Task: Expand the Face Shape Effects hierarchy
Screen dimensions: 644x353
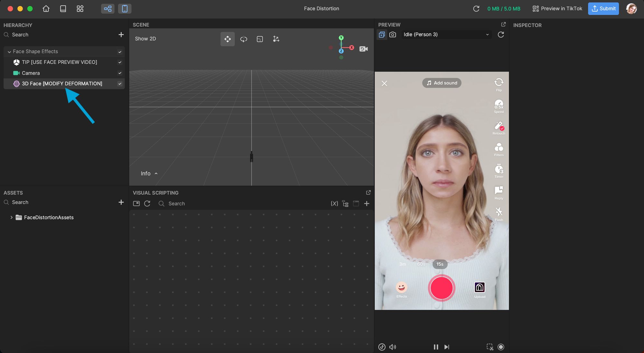Action: (x=9, y=51)
